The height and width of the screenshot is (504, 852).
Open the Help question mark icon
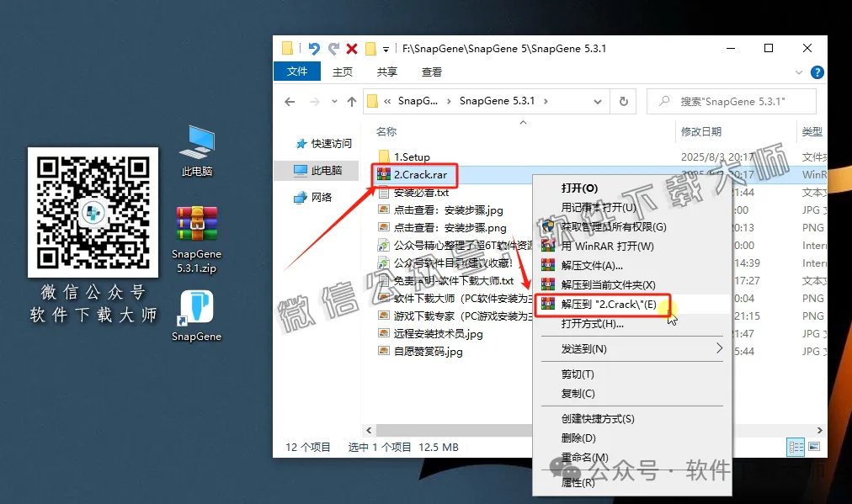tap(816, 72)
